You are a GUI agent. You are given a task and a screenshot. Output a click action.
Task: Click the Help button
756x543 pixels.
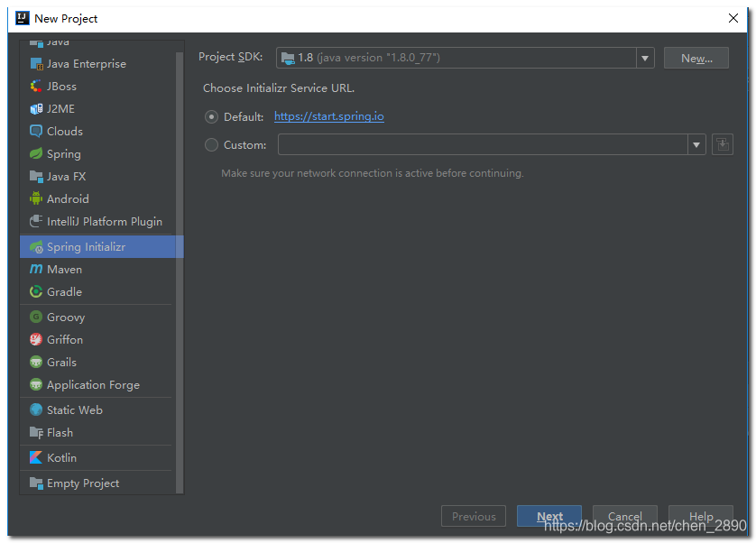tap(701, 516)
